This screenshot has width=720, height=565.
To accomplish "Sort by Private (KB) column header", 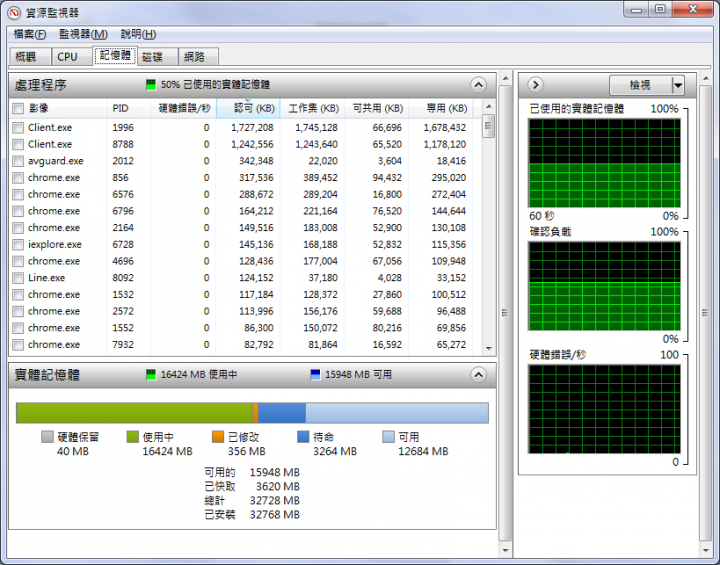I will (441, 108).
